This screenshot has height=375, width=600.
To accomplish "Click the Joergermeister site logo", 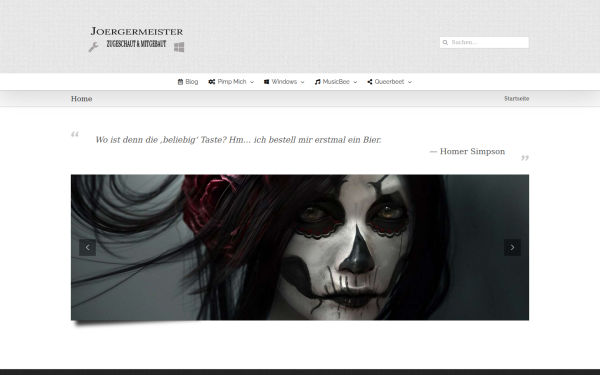I will click(136, 39).
